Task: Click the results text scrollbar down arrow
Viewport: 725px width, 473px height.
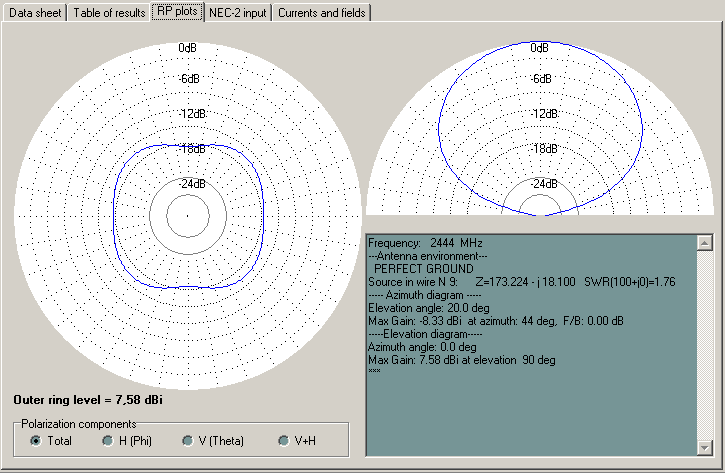Action: tap(703, 447)
